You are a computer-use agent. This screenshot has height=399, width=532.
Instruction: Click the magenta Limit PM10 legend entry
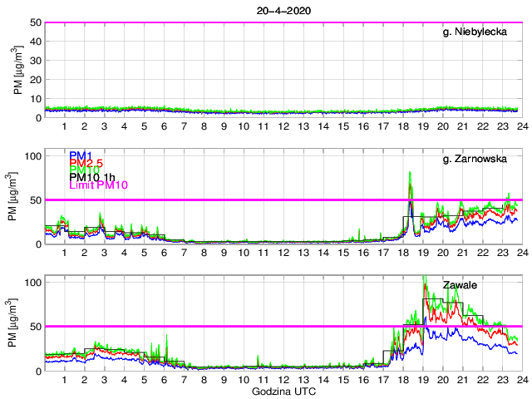[x=99, y=186]
